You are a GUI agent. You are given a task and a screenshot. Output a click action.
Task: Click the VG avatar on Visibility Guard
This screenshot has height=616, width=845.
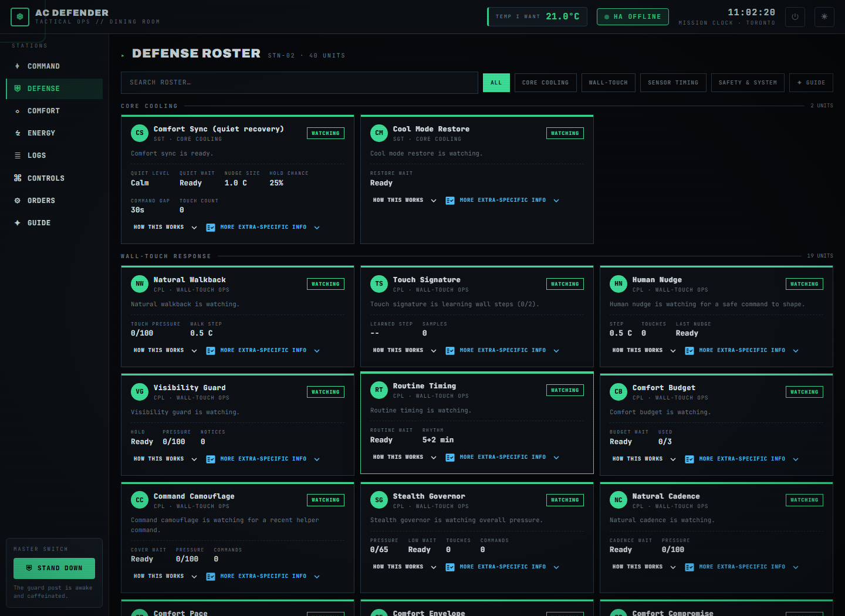click(140, 392)
